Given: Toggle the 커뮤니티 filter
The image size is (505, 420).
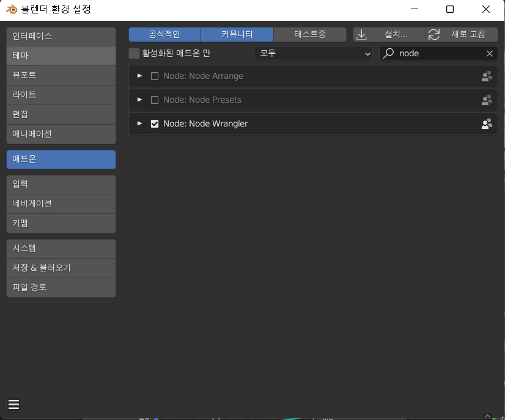Looking at the screenshot, I should [237, 34].
